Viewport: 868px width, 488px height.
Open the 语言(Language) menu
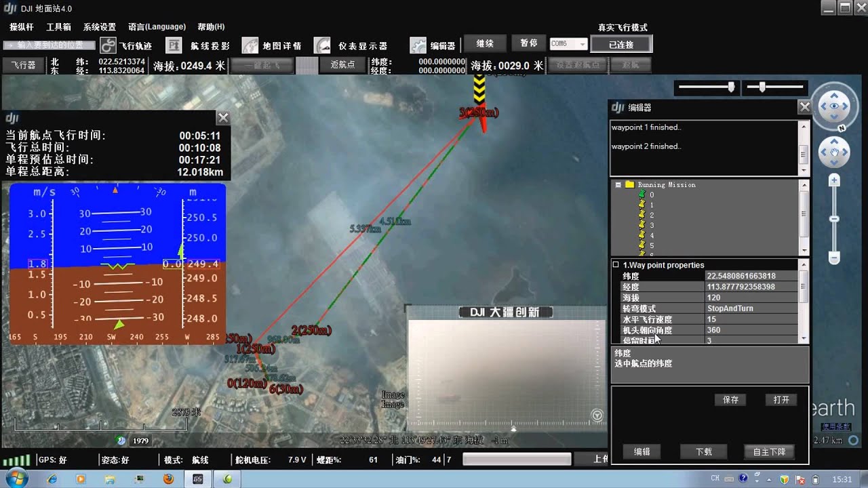157,26
